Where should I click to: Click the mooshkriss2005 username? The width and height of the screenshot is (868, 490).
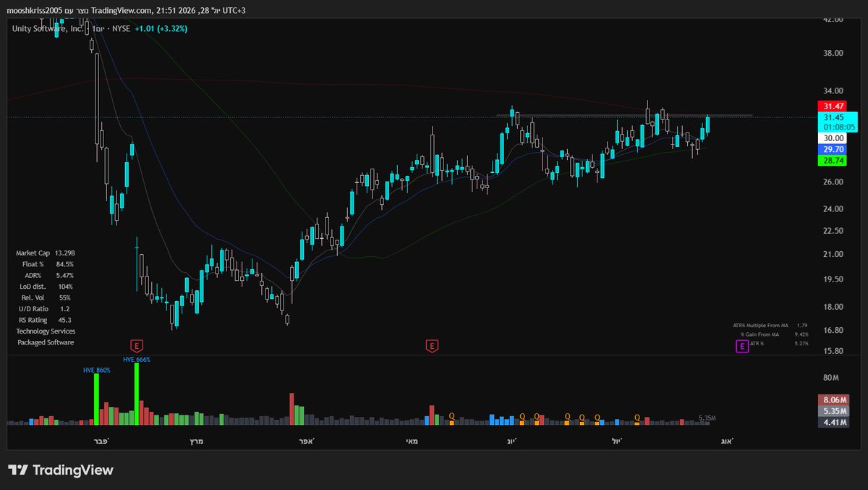point(34,9)
